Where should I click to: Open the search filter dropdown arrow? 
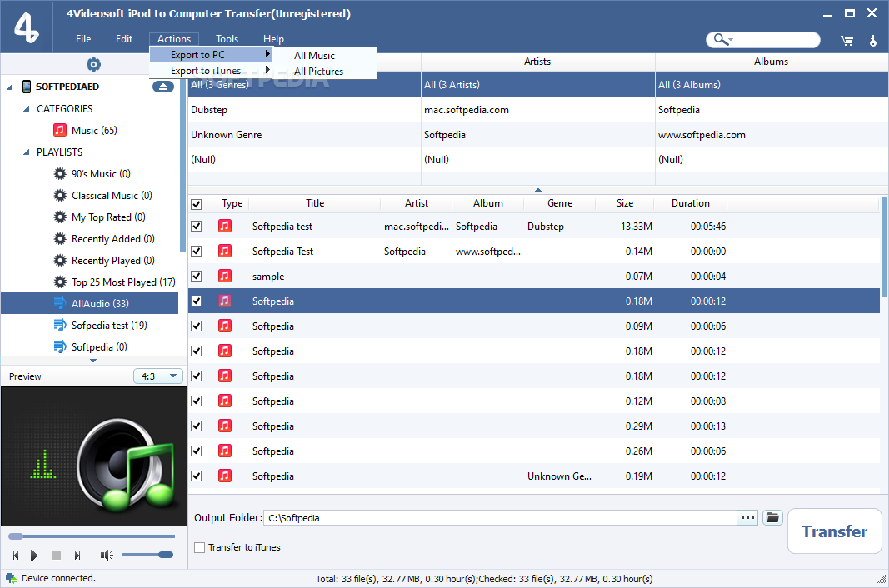731,40
